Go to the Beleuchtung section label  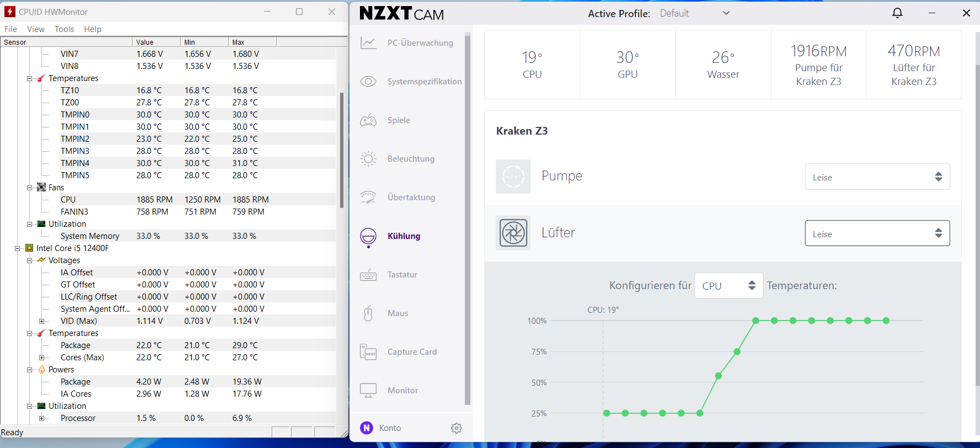coord(411,159)
